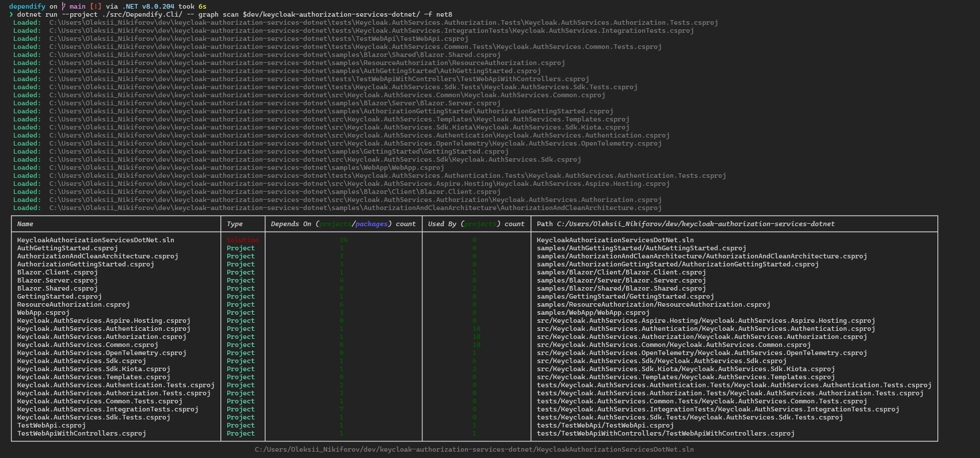This screenshot has height=458, width=980.
Task: Click the red Solution type label
Action: tap(243, 240)
